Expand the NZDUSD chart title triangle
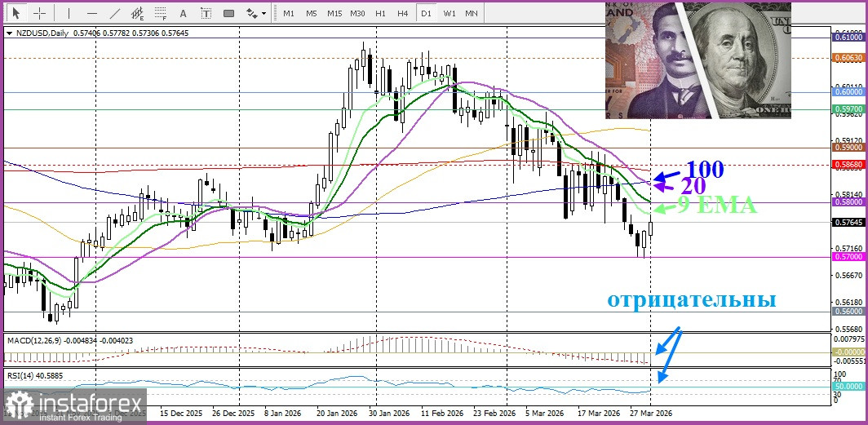The width and height of the screenshot is (868, 425). point(9,33)
